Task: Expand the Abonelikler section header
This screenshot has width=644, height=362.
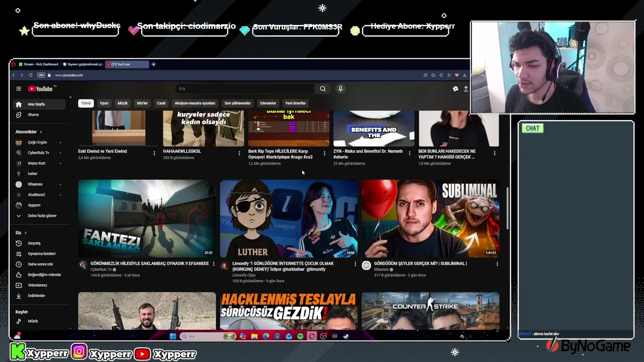Action: pyautogui.click(x=29, y=132)
